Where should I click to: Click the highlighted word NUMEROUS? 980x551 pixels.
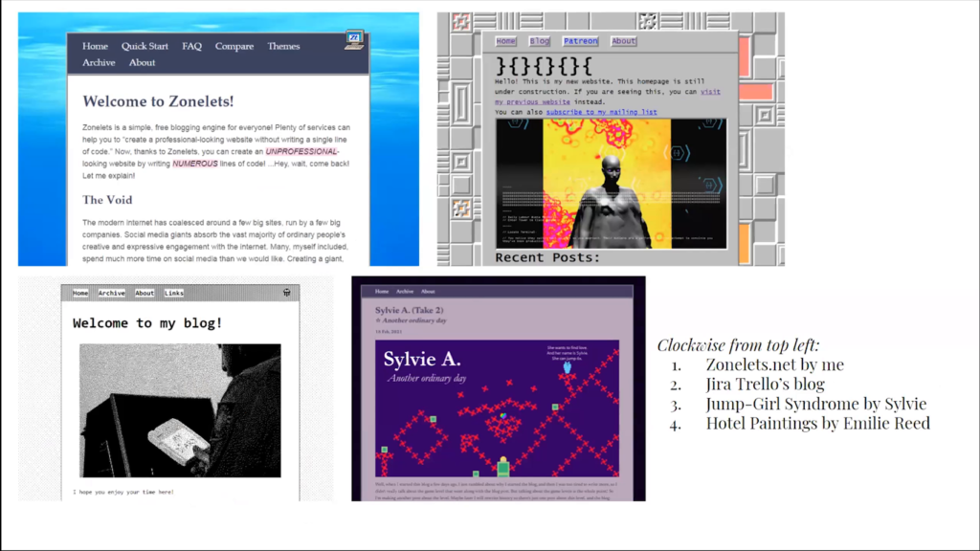tap(195, 164)
